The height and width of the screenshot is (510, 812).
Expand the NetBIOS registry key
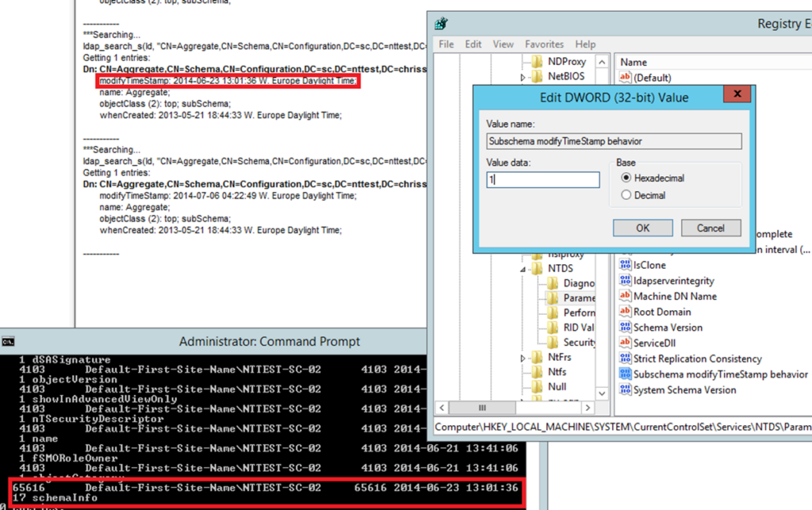click(523, 77)
